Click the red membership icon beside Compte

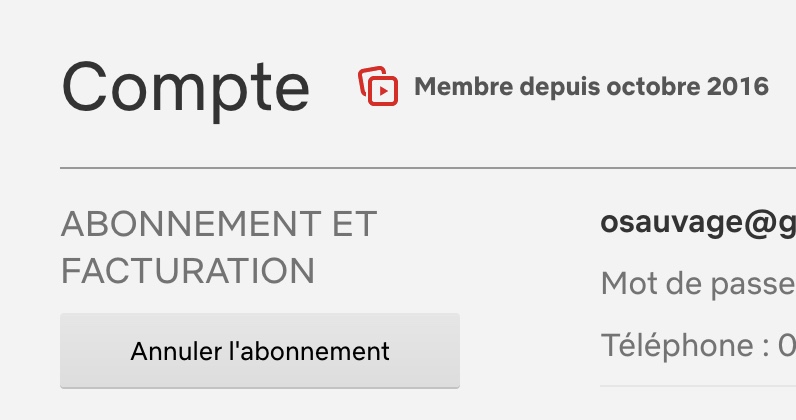click(x=378, y=86)
